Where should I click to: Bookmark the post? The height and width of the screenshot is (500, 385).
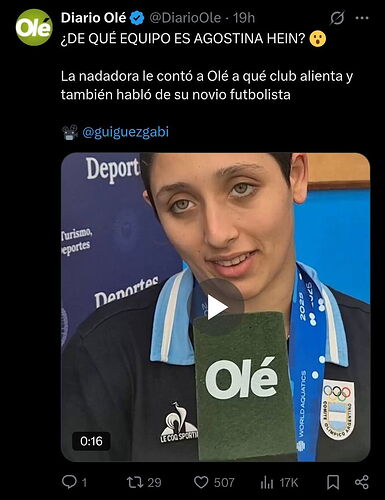pos(333,482)
